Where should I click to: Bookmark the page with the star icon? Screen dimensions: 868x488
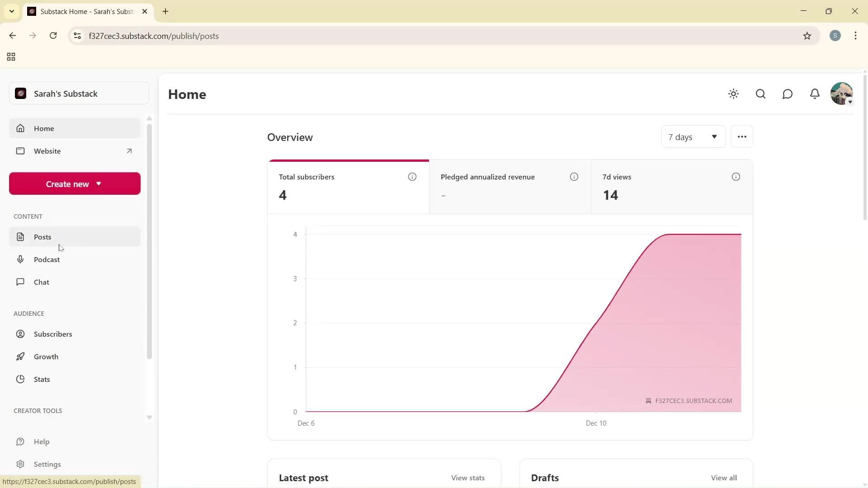(807, 36)
